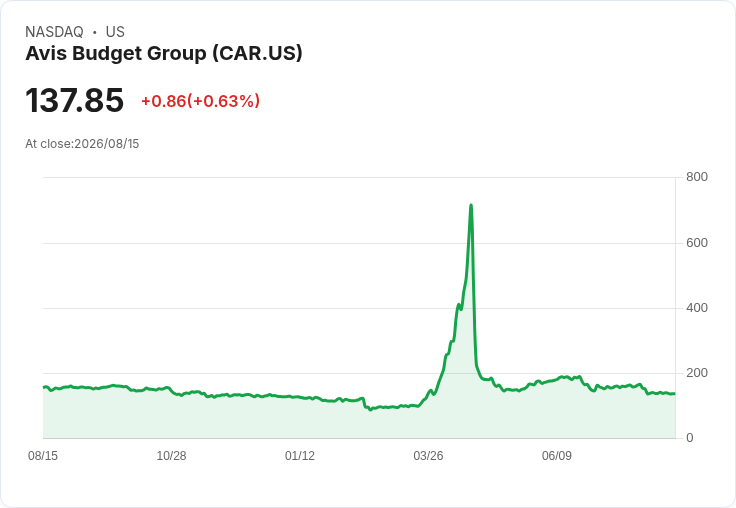
Task: Click the 800 y-axis label
Action: (x=697, y=177)
